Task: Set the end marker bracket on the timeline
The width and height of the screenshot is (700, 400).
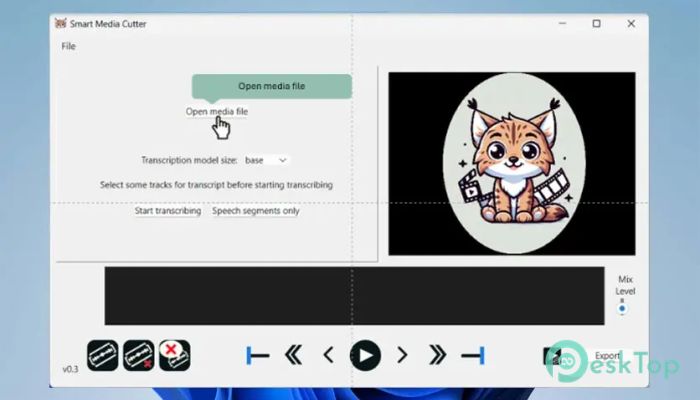Action: point(472,355)
